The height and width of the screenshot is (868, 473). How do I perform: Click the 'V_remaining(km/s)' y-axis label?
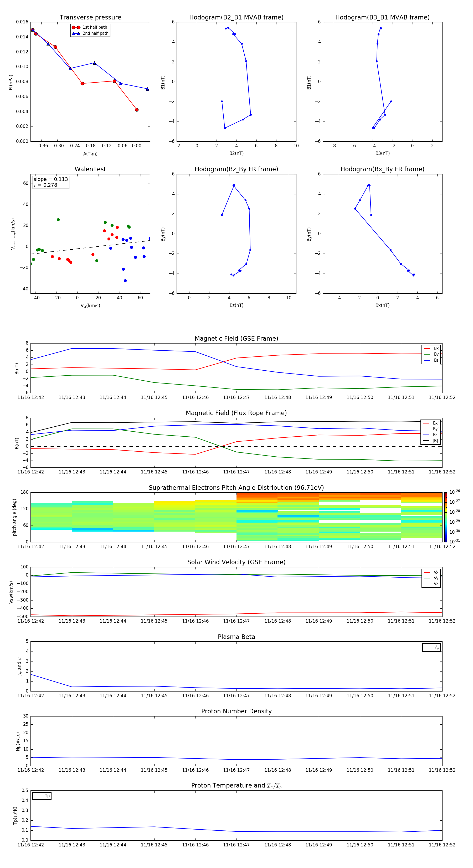(x=13, y=234)
